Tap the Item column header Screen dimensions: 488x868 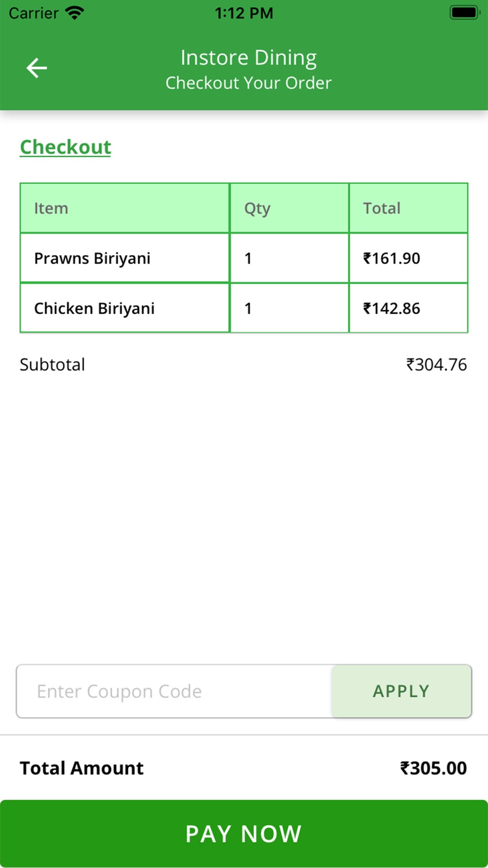tap(51, 208)
